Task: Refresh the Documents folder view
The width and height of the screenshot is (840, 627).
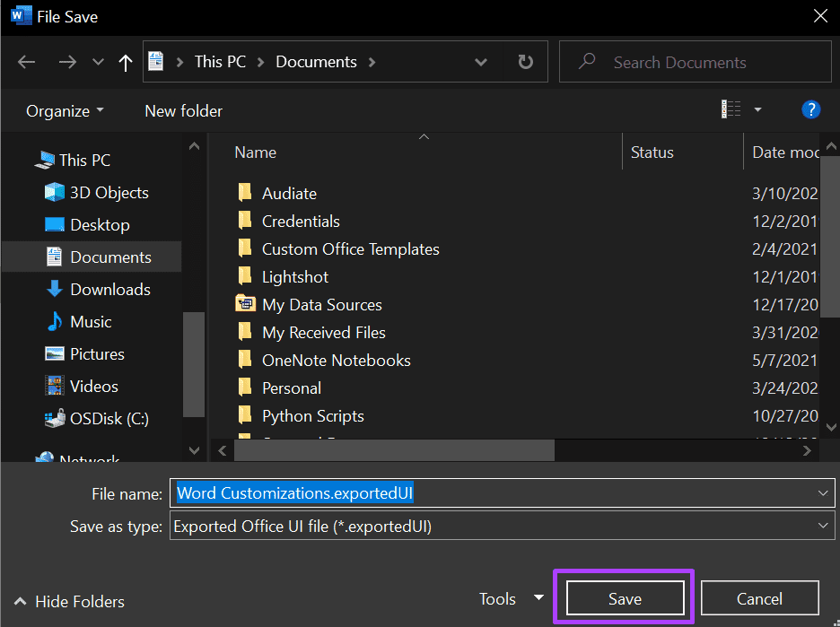Action: [x=525, y=62]
